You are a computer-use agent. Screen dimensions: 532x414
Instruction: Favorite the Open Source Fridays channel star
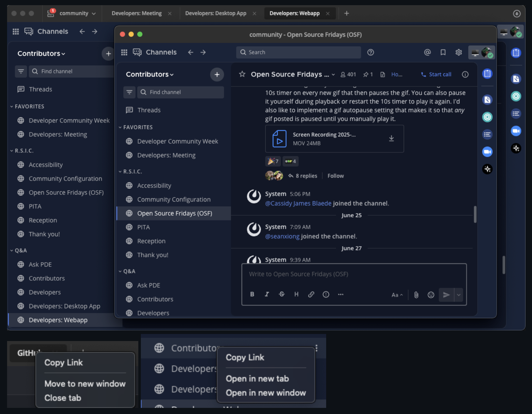tap(242, 75)
